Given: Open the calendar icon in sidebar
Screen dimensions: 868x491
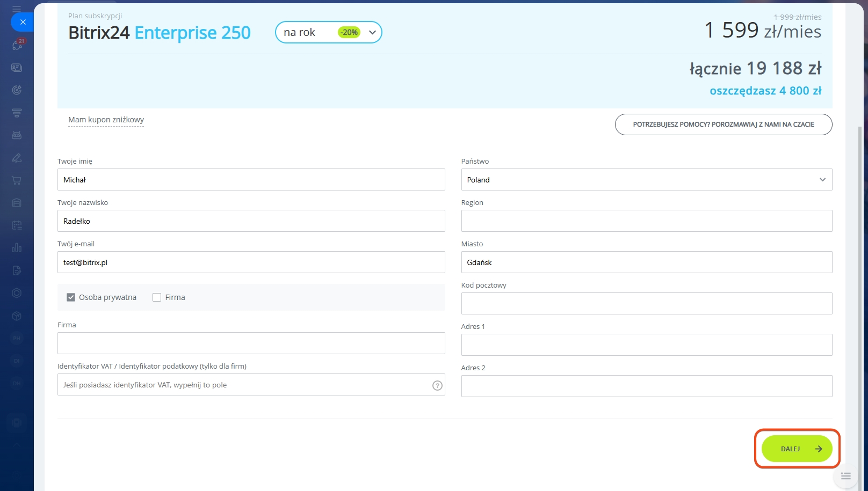Looking at the screenshot, I should click(17, 225).
